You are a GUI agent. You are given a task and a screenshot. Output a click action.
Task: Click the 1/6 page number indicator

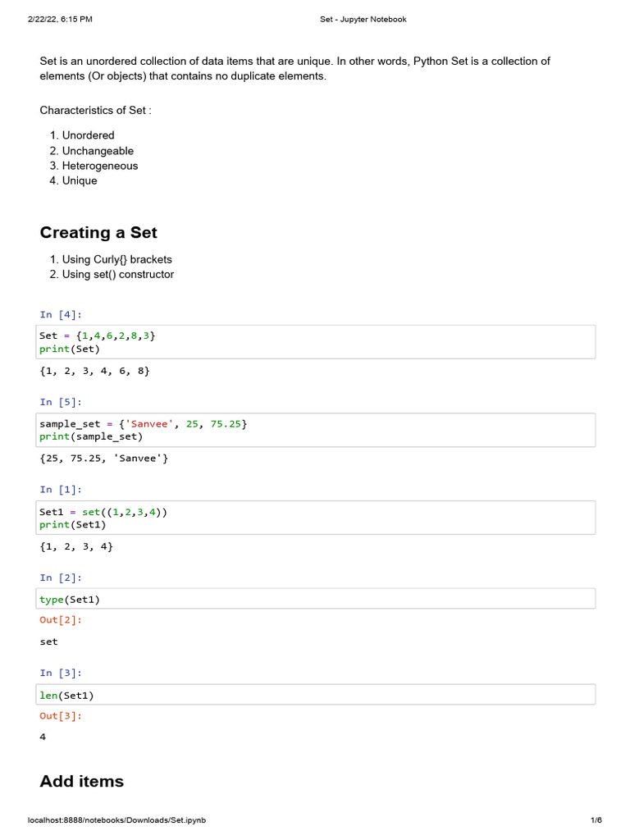click(x=596, y=820)
